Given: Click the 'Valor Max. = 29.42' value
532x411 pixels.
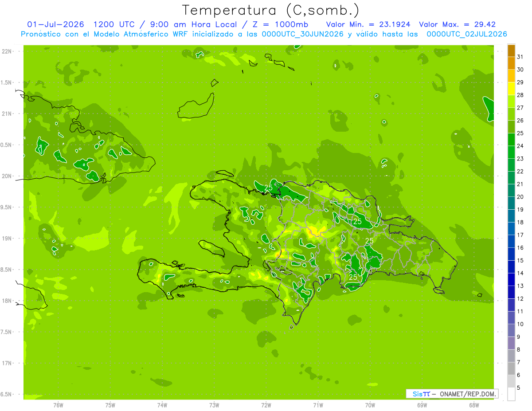Looking at the screenshot, I should coord(457,24).
